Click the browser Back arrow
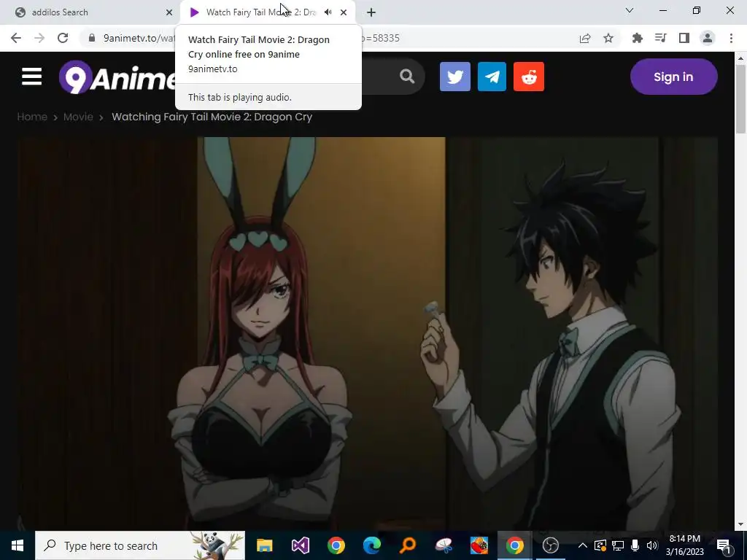The image size is (747, 560). click(x=16, y=38)
